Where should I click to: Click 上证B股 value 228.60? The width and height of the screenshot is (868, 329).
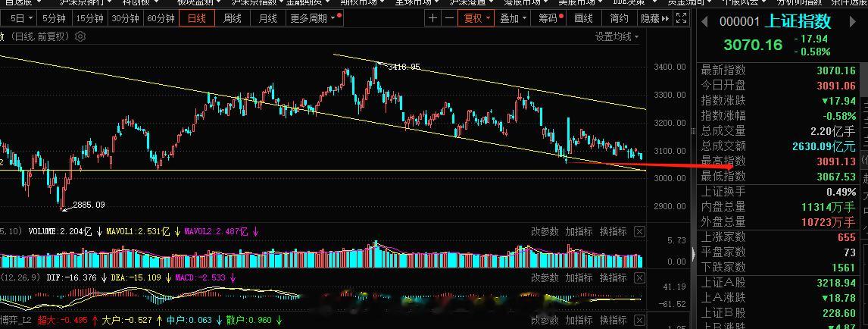(839, 314)
